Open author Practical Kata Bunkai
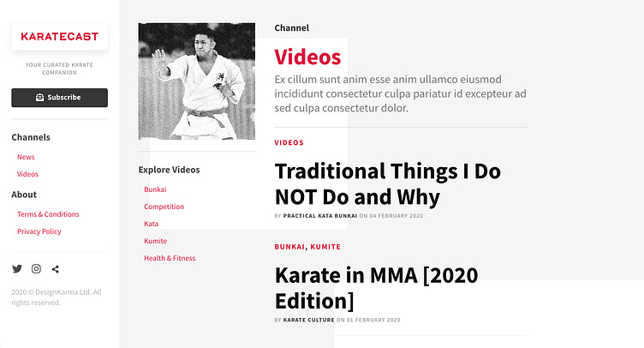The height and width of the screenshot is (348, 644). pos(320,216)
